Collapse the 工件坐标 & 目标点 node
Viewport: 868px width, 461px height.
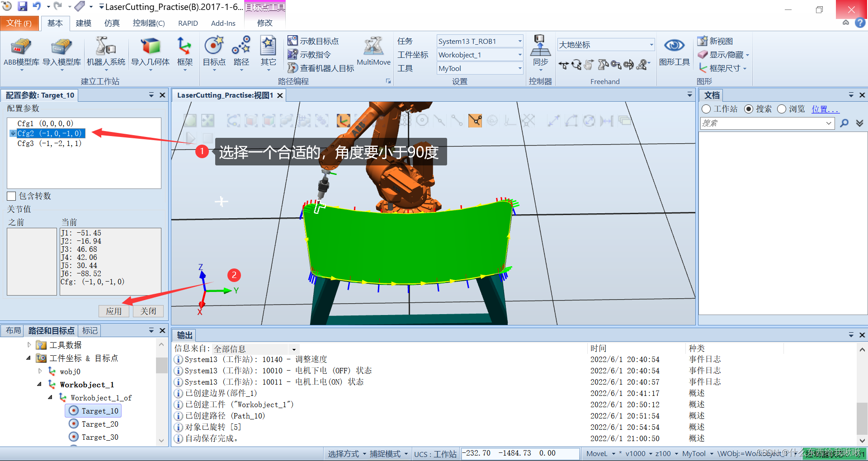pyautogui.click(x=28, y=358)
